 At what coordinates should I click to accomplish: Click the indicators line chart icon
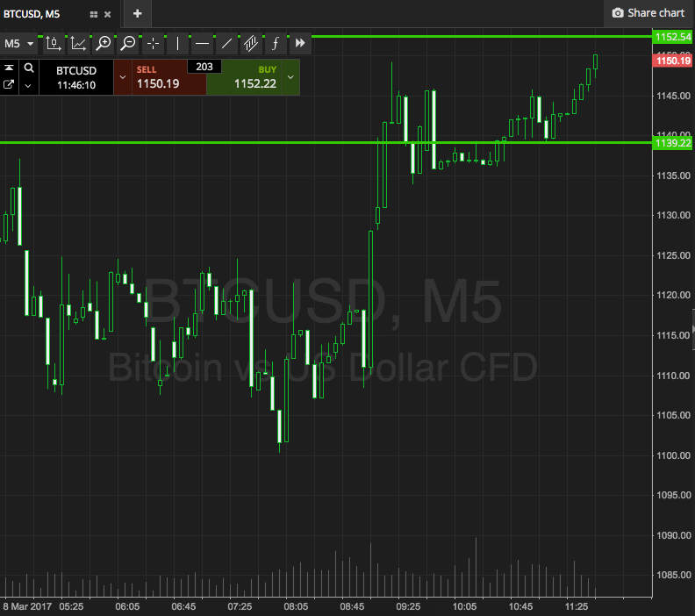pos(79,43)
